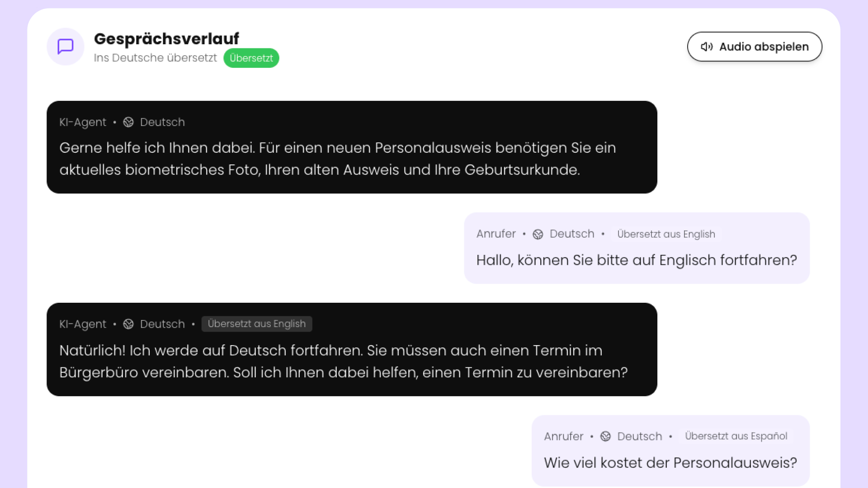This screenshot has height=488, width=868.
Task: Click the globe icon in the second KI-Agent message
Action: [x=128, y=324]
